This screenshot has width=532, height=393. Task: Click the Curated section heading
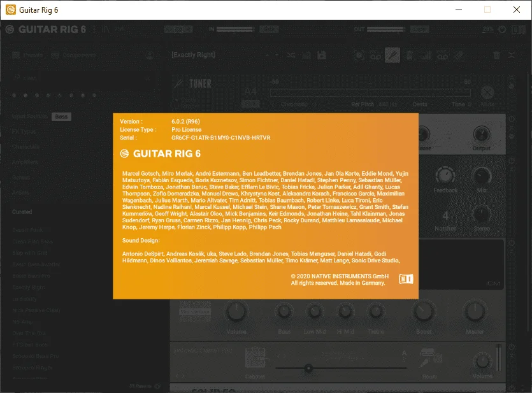coord(22,211)
